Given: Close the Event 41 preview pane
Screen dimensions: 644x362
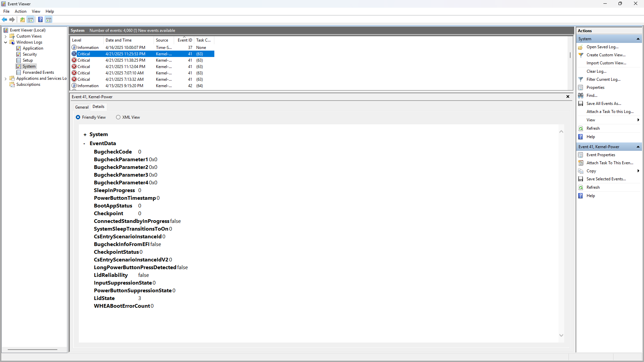Looking at the screenshot, I should (x=568, y=97).
